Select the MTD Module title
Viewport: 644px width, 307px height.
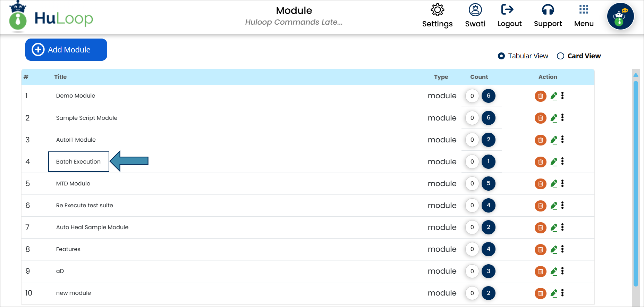pos(73,183)
